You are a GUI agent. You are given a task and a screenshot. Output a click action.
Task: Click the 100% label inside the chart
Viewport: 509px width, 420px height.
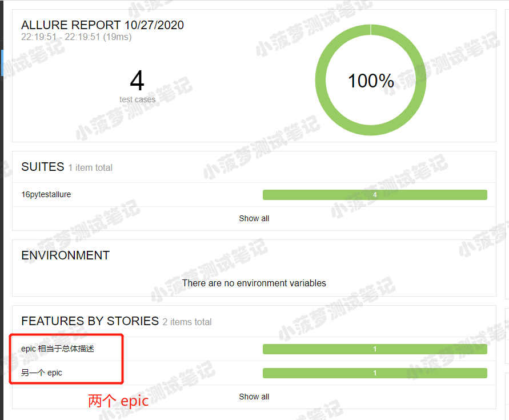(371, 81)
